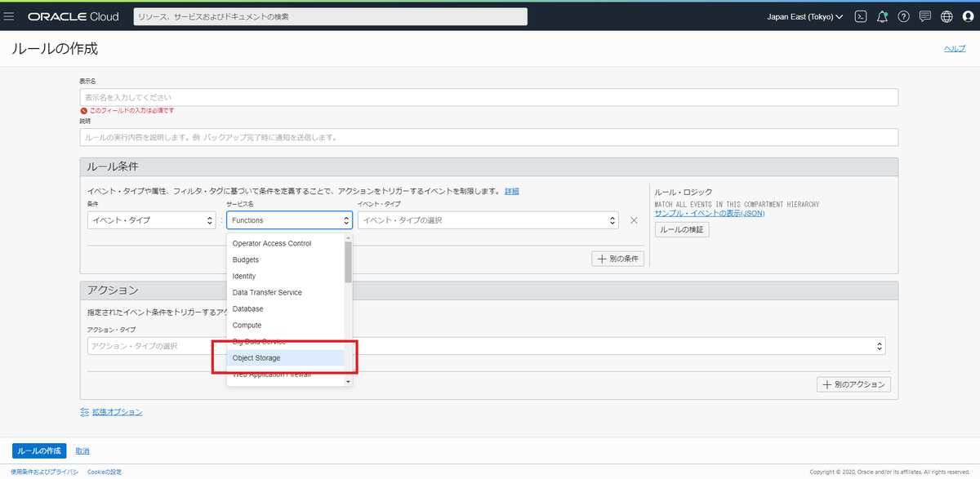Add condition with 別の条件 button
This screenshot has height=479, width=980.
(618, 259)
